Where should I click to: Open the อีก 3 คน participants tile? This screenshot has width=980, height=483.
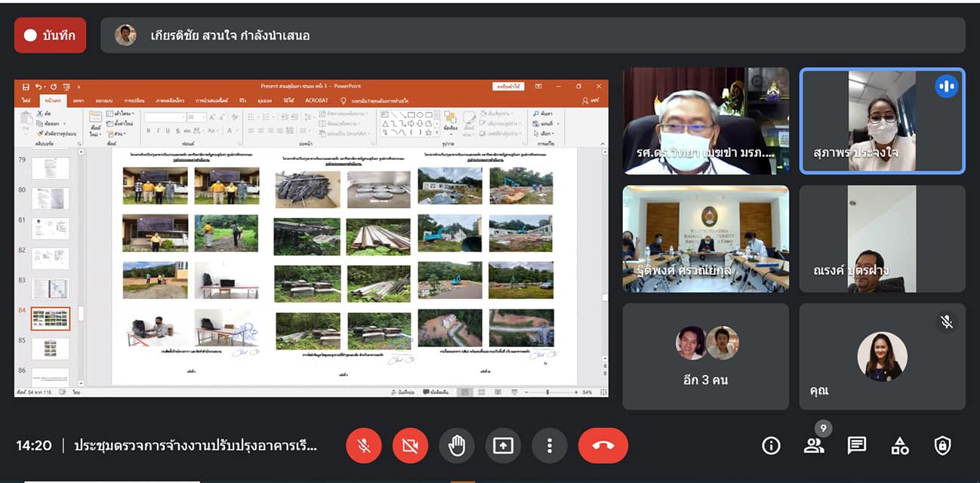pos(705,356)
